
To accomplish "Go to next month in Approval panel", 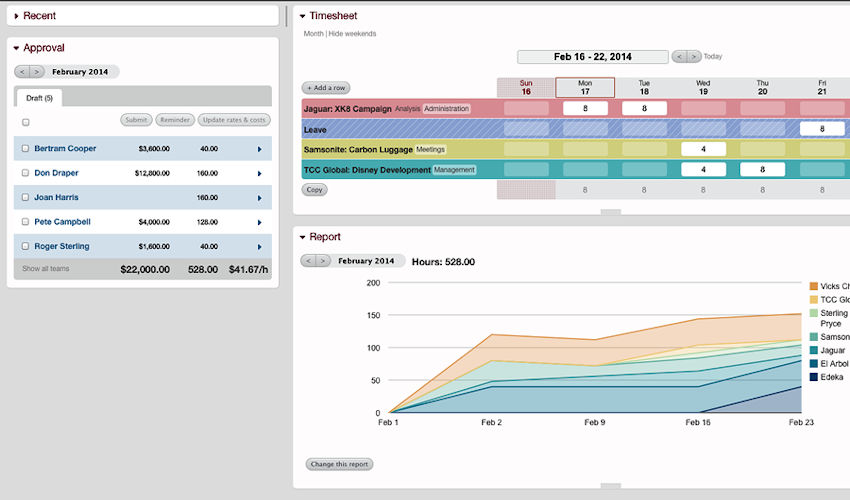I will click(37, 72).
